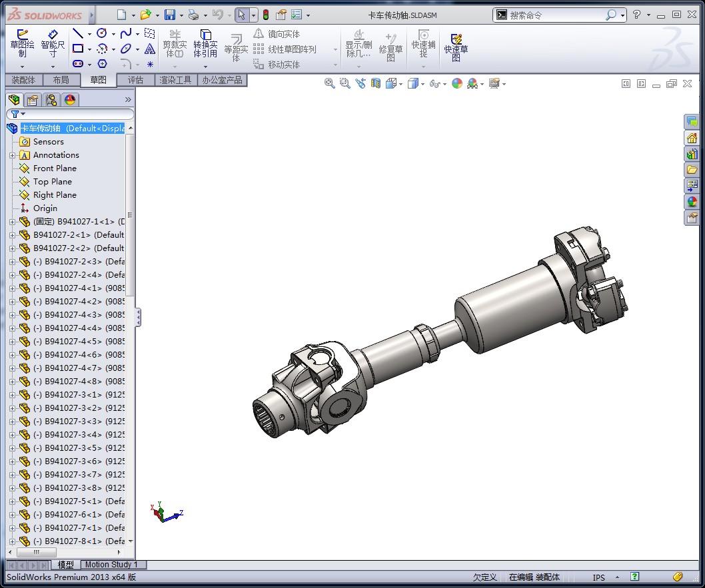Select the Straight Slot tool
The height and width of the screenshot is (588, 705).
pos(78,64)
